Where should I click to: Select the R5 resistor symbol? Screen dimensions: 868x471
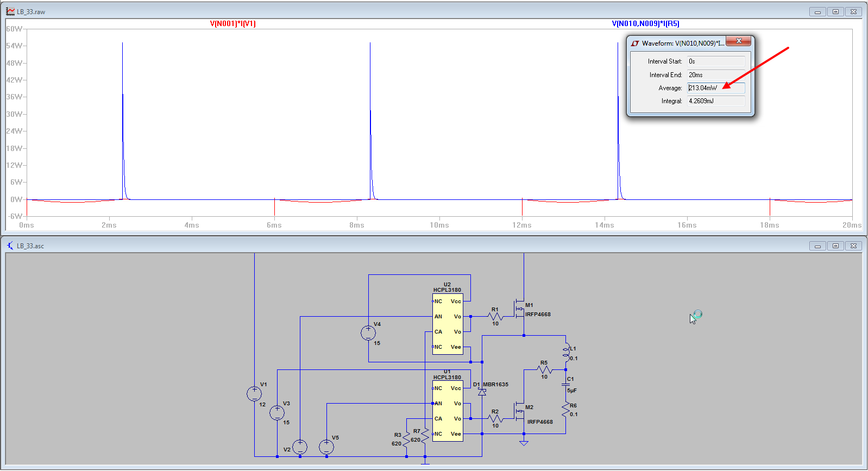544,370
